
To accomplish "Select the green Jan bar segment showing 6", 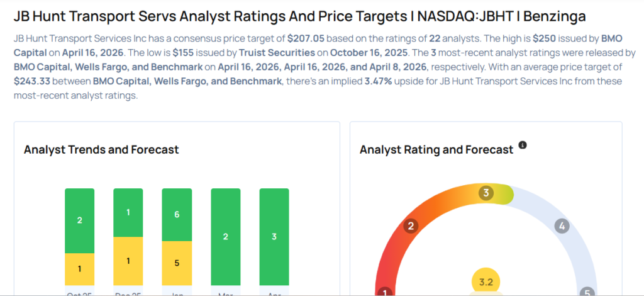I will pyautogui.click(x=177, y=215).
